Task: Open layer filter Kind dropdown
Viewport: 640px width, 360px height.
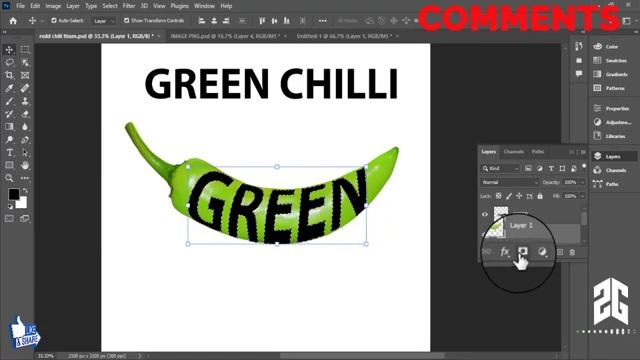Action: (x=500, y=168)
